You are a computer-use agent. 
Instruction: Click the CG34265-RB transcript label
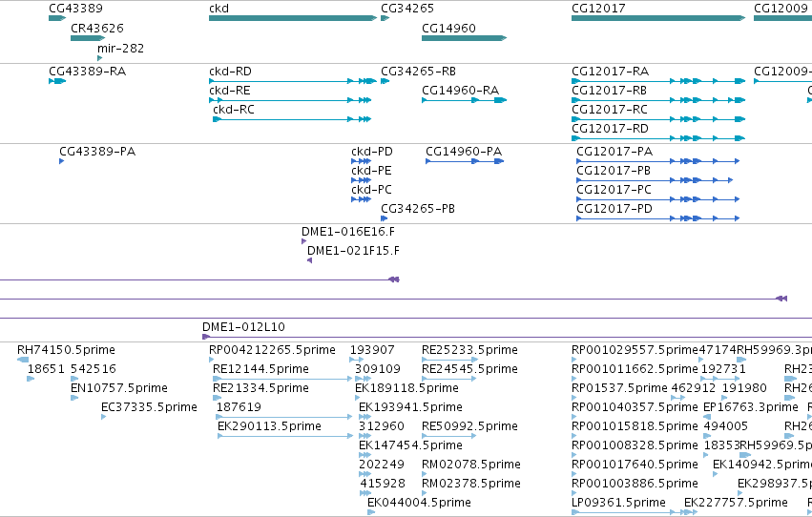(x=419, y=72)
